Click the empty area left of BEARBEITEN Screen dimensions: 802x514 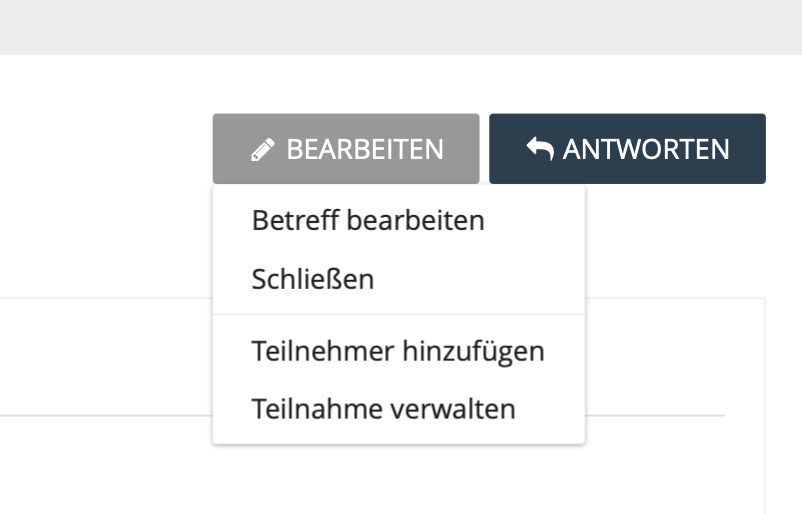100,150
